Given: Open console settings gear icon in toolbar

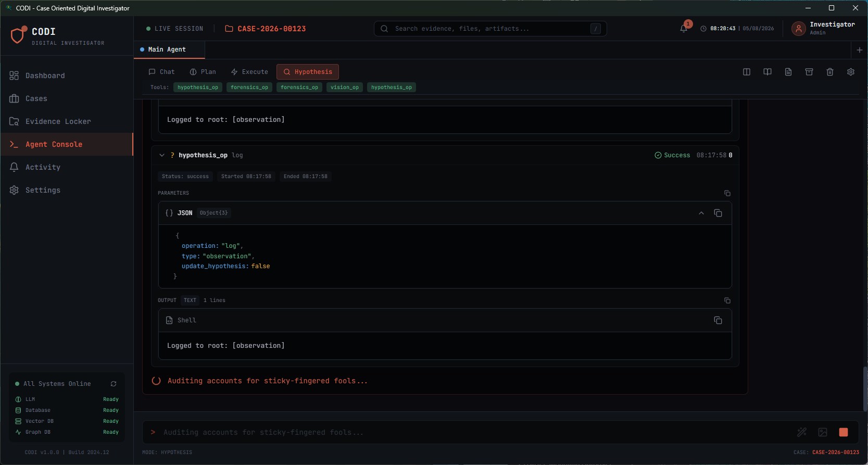Looking at the screenshot, I should (x=851, y=72).
